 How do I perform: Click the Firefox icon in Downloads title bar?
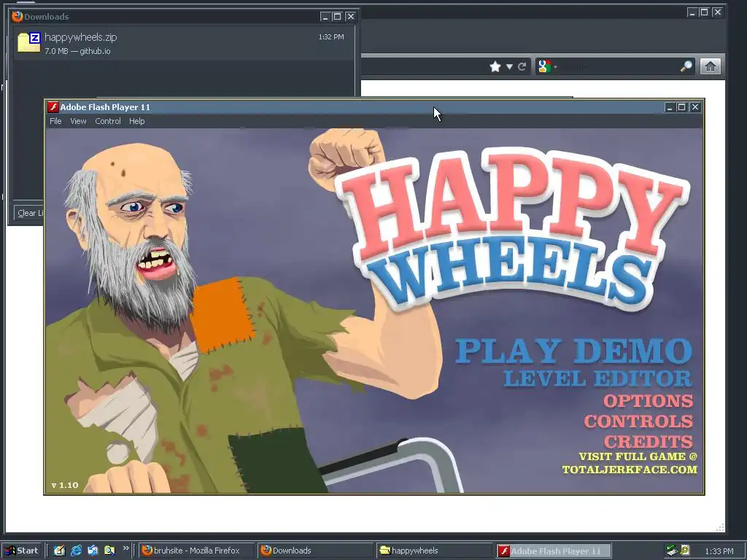tap(18, 16)
